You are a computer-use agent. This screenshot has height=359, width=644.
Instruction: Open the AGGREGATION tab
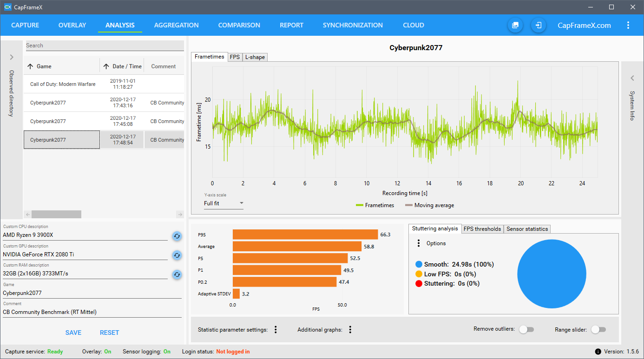pyautogui.click(x=176, y=25)
